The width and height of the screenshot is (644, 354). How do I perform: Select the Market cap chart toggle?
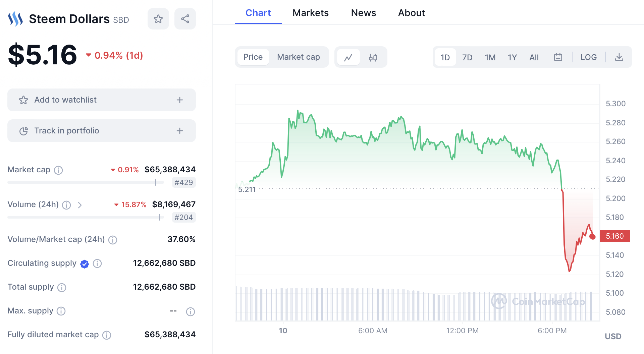[298, 57]
